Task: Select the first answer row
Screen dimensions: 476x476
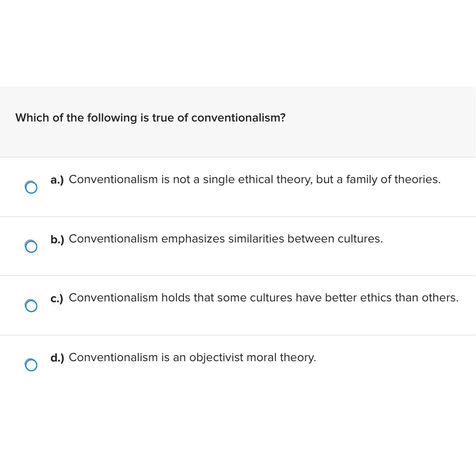Action: click(x=238, y=187)
